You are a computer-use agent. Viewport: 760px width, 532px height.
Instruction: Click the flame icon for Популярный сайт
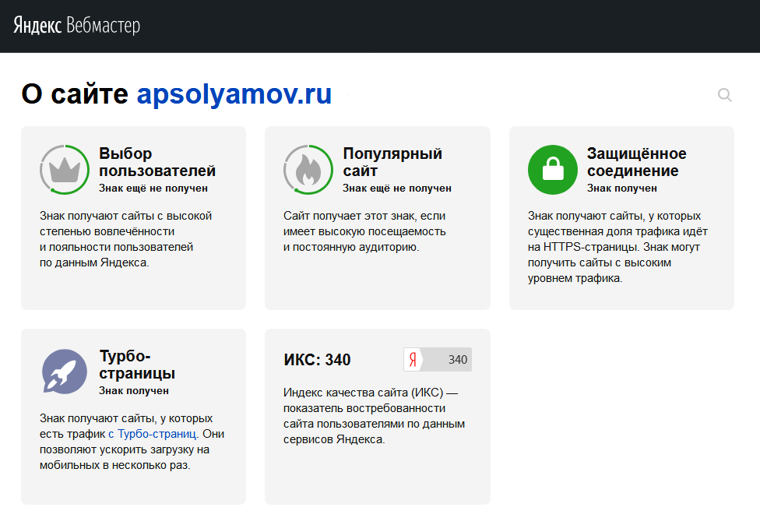pos(308,170)
